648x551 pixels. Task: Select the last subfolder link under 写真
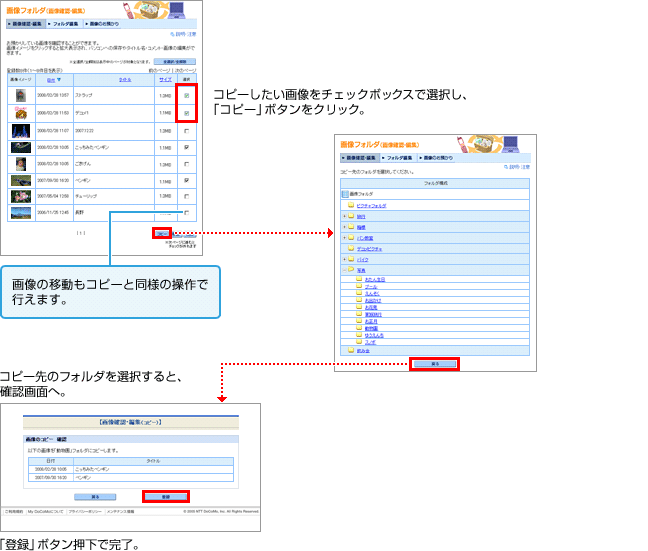[370, 343]
